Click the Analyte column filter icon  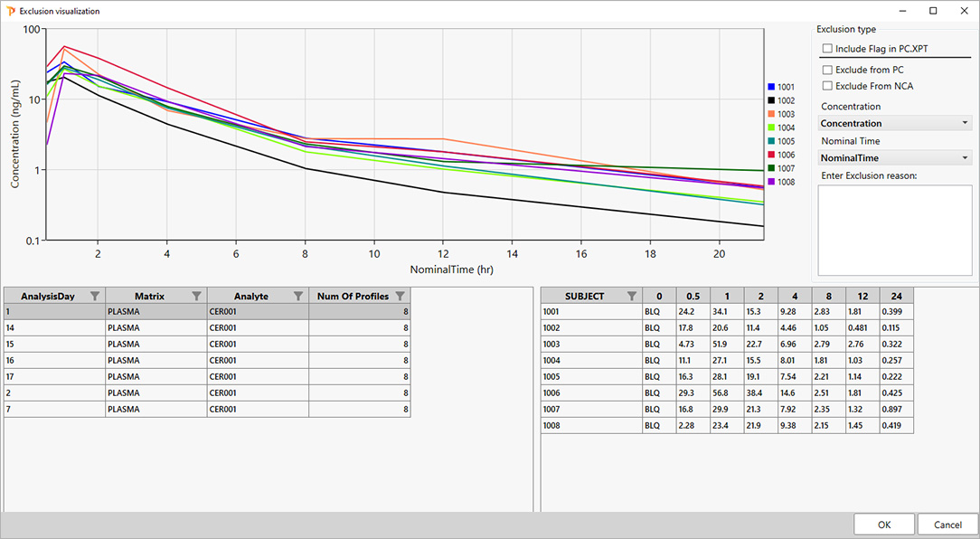(297, 296)
